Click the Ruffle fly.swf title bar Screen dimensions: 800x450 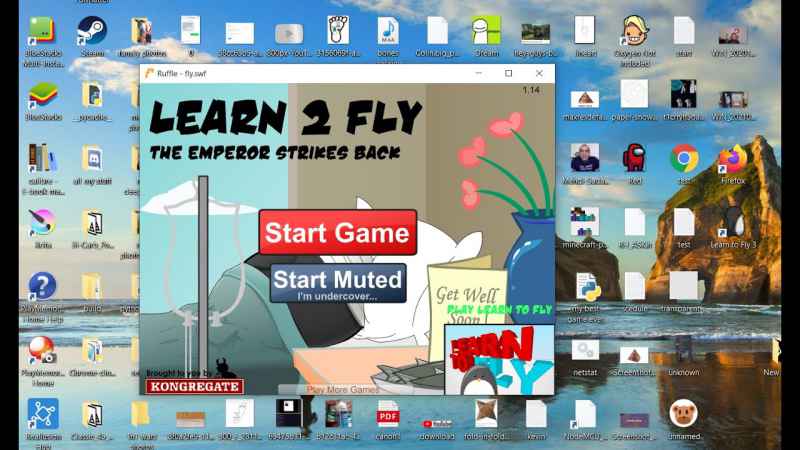point(300,73)
